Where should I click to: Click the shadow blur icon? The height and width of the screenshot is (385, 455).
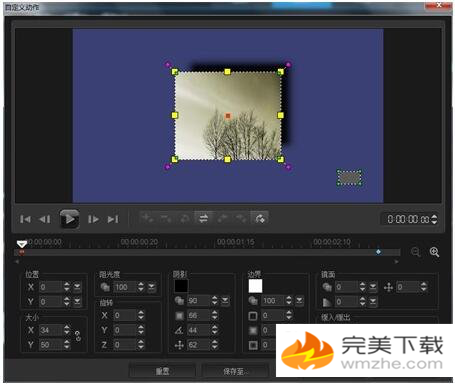[x=179, y=315]
